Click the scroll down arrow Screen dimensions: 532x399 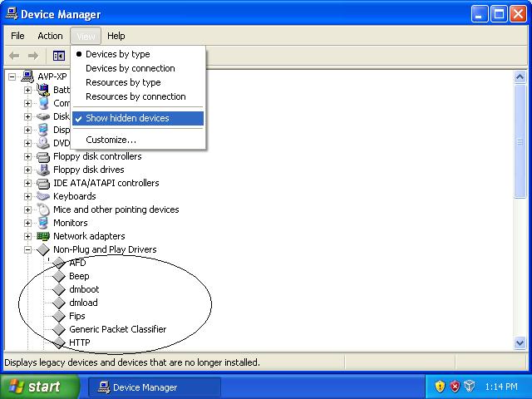(520, 342)
